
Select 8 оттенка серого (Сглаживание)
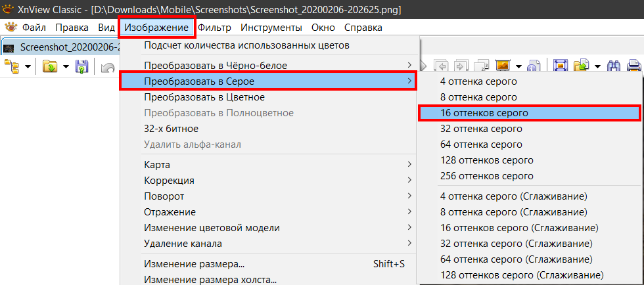530,212
